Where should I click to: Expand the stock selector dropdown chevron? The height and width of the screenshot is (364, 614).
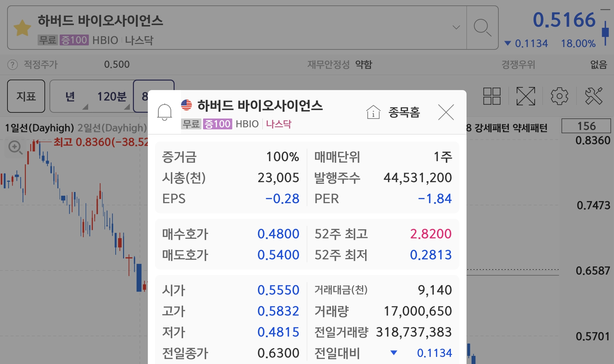pos(456,27)
